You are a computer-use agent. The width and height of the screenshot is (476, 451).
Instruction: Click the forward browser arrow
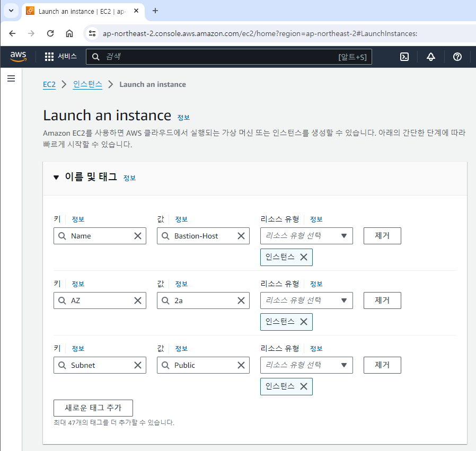pyautogui.click(x=31, y=33)
